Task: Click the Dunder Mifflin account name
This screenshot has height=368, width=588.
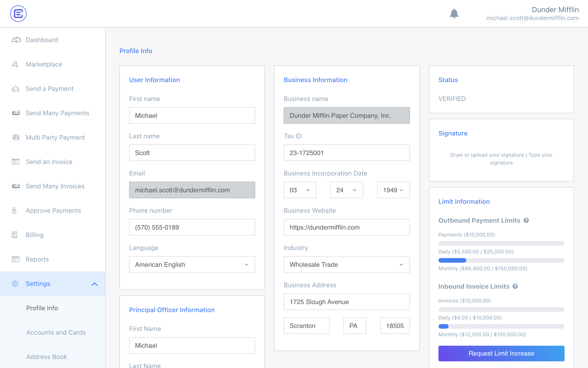Action: 555,10
